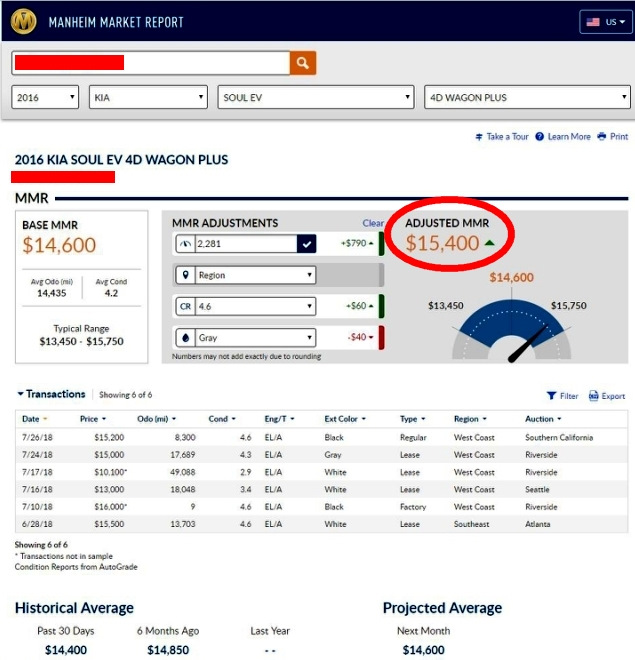
Task: Open the 2016 year dropdown
Action: click(x=45, y=97)
